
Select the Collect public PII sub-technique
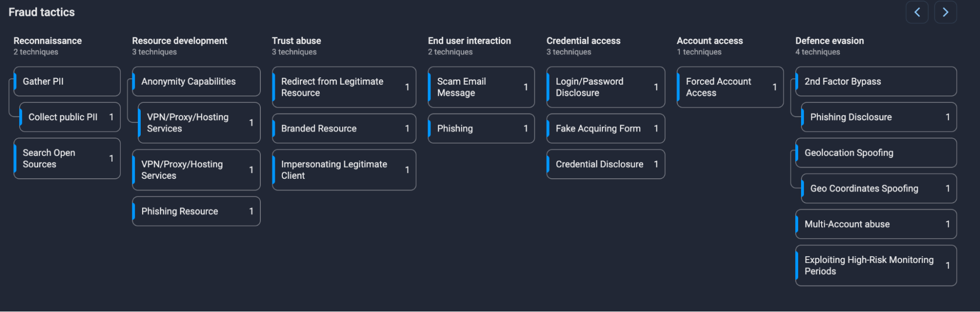pyautogui.click(x=70, y=117)
